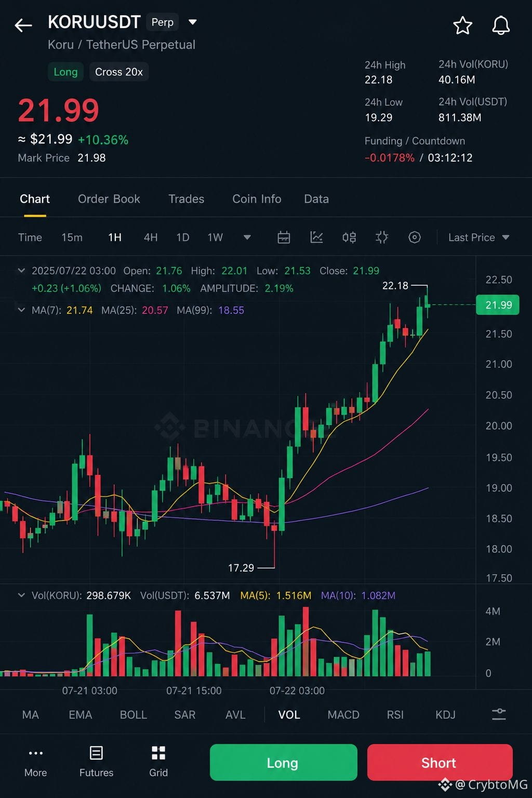Open the chart settings circle icon
The height and width of the screenshot is (798, 532).
(x=415, y=237)
